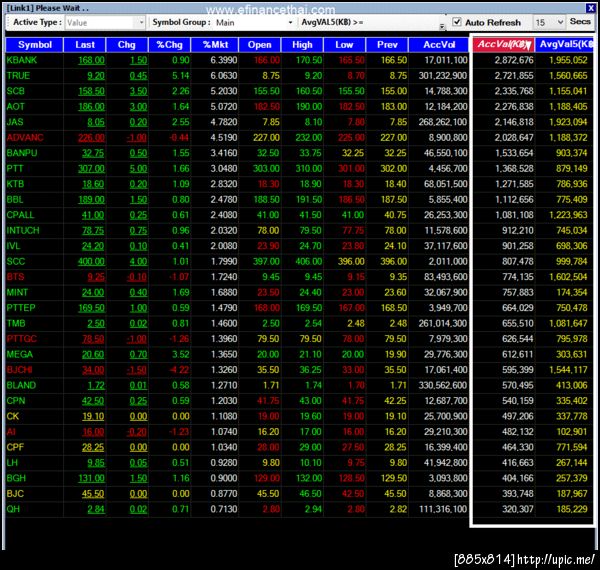Select the SCC symbol
Image resolution: width=600 pixels, height=570 pixels.
16,262
